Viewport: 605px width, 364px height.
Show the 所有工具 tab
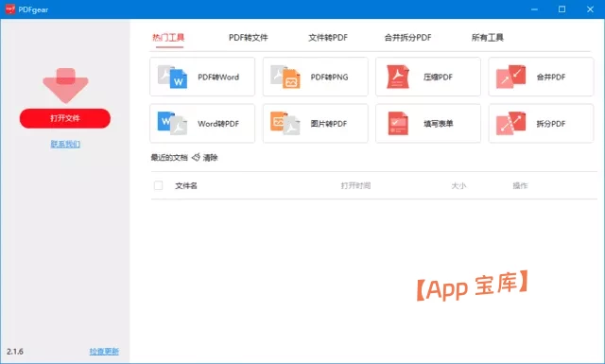(488, 38)
